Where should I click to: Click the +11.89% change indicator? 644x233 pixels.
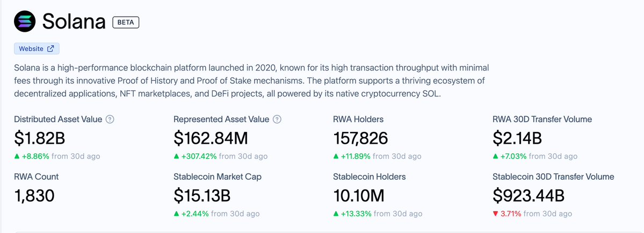(352, 157)
